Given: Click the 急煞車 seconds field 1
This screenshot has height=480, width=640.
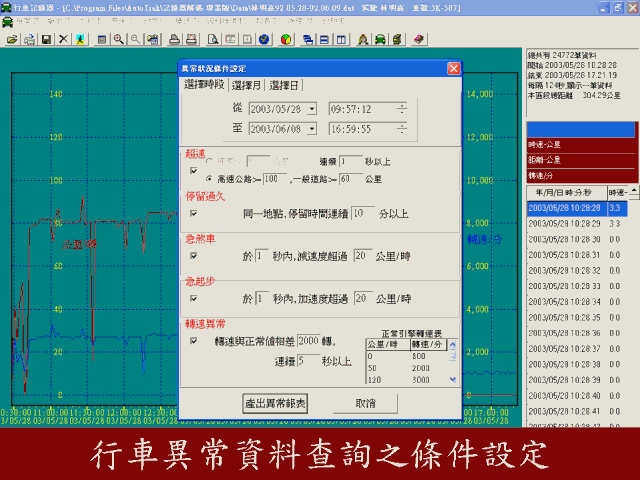Looking at the screenshot, I should (x=262, y=256).
